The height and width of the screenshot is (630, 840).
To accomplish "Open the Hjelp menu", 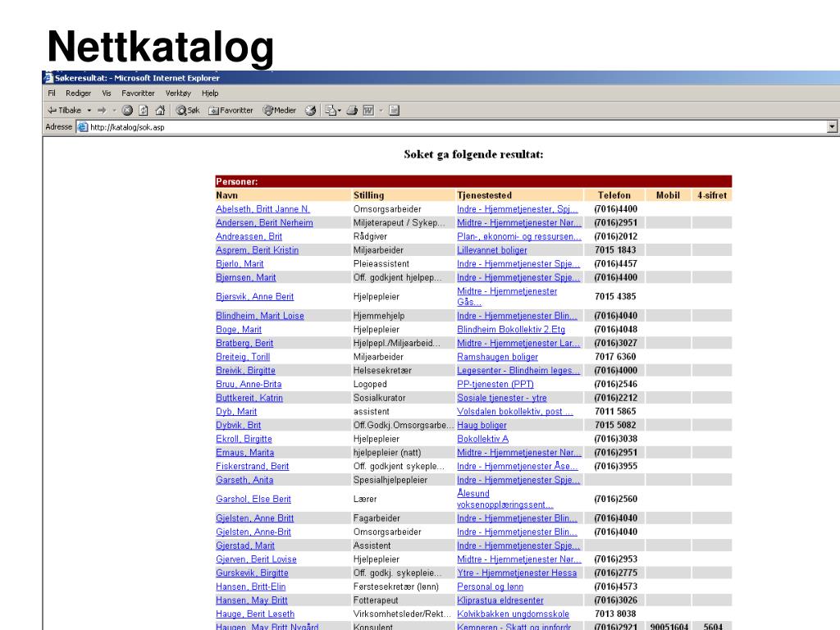I will pos(210,94).
